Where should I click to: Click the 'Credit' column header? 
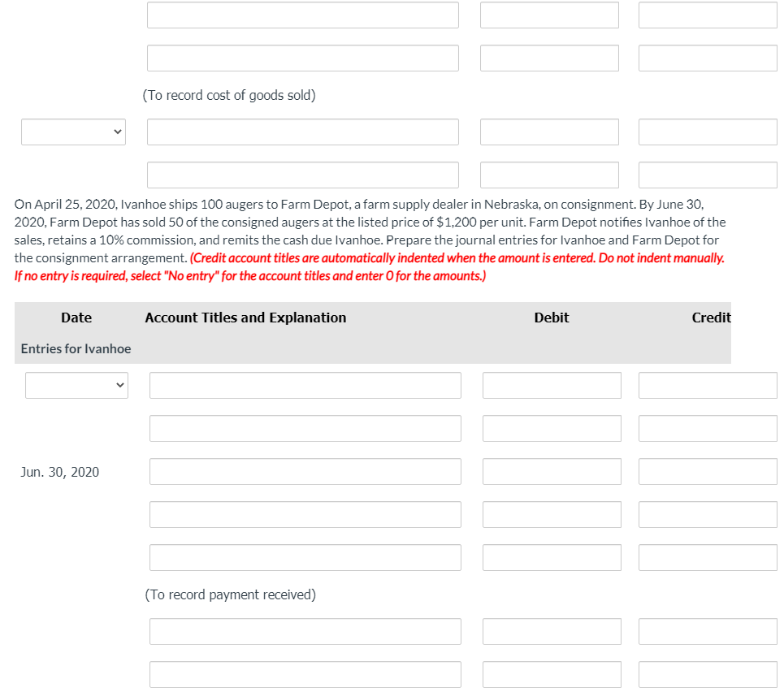tap(712, 318)
